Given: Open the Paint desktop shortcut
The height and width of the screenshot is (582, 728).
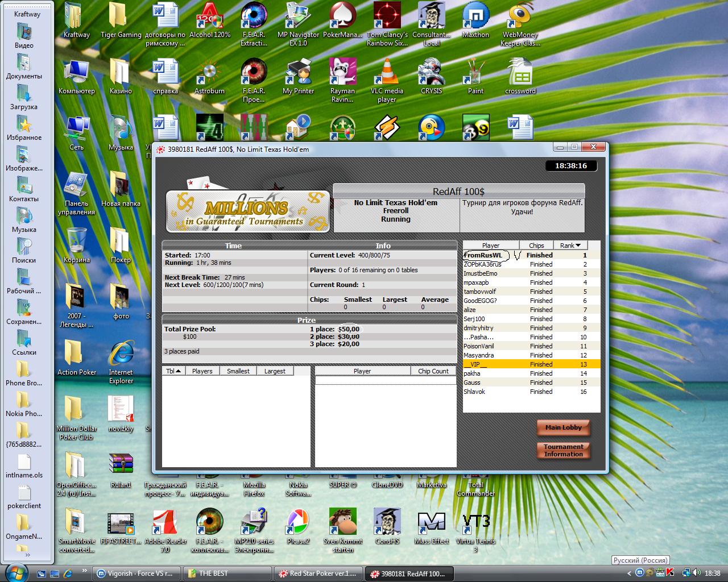Looking at the screenshot, I should pyautogui.click(x=475, y=73).
